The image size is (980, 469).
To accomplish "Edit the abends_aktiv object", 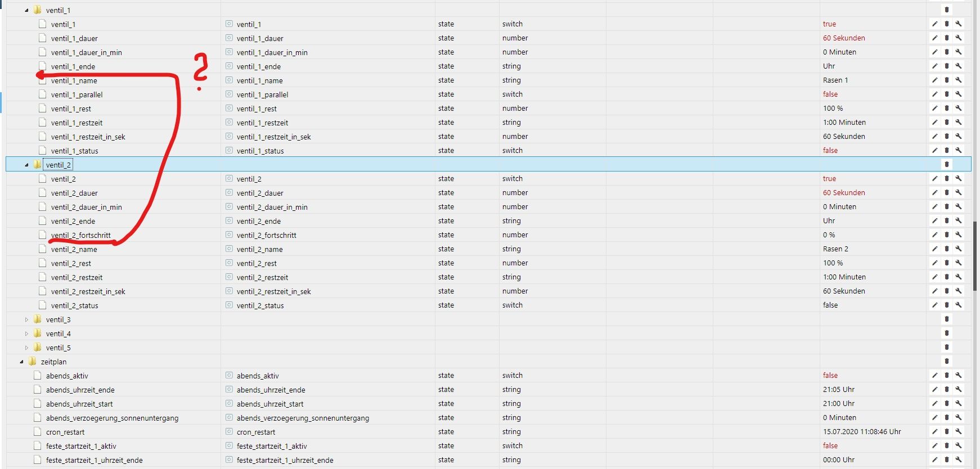I will pyautogui.click(x=934, y=375).
